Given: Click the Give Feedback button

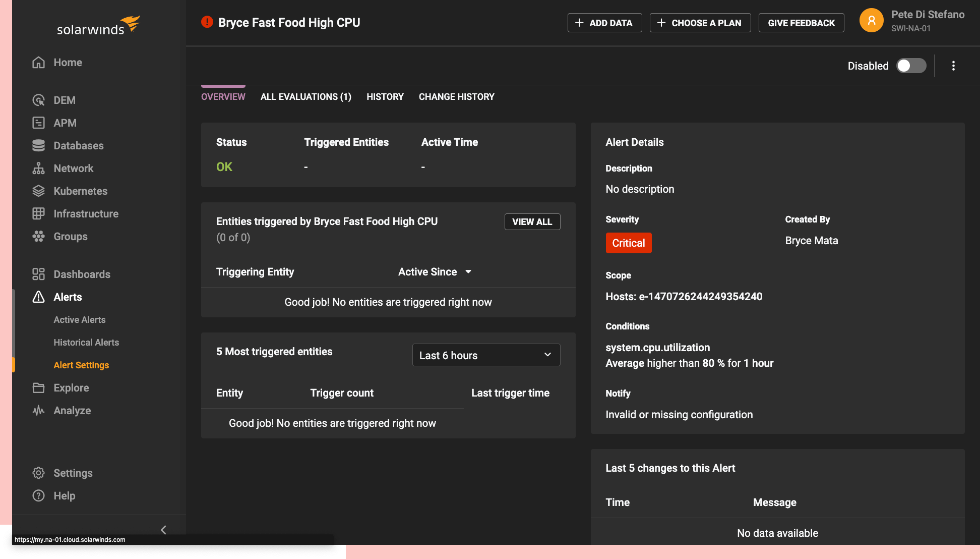Looking at the screenshot, I should click(x=801, y=22).
